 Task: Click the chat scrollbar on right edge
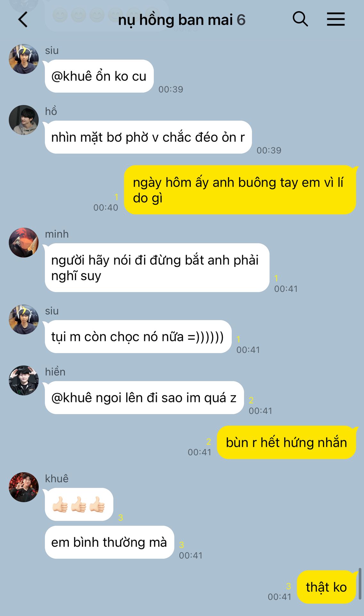360,584
